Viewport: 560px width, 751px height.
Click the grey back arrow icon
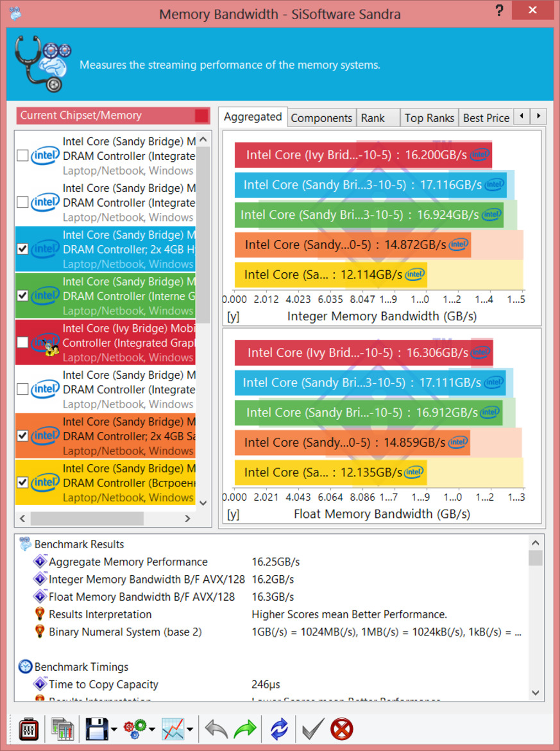point(216,729)
